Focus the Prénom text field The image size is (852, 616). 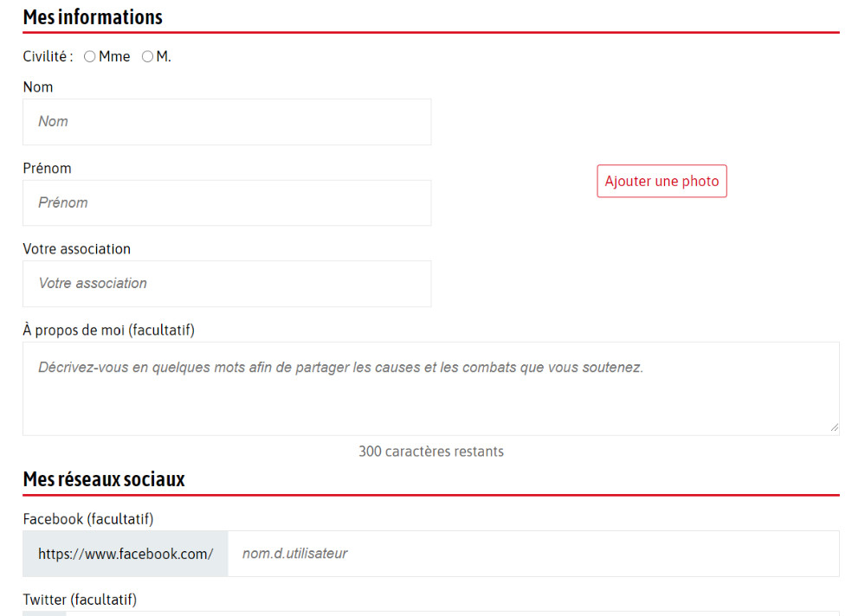click(227, 203)
